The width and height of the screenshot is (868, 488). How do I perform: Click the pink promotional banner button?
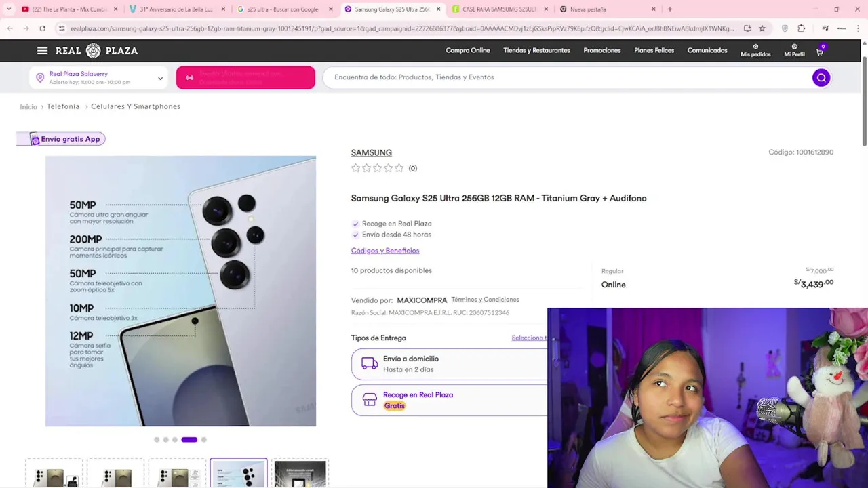tap(245, 78)
